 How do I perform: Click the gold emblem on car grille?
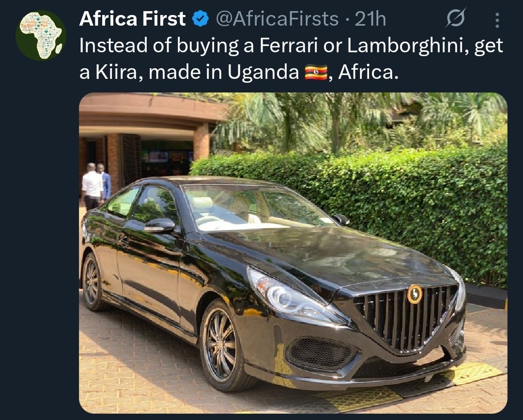coord(415,294)
